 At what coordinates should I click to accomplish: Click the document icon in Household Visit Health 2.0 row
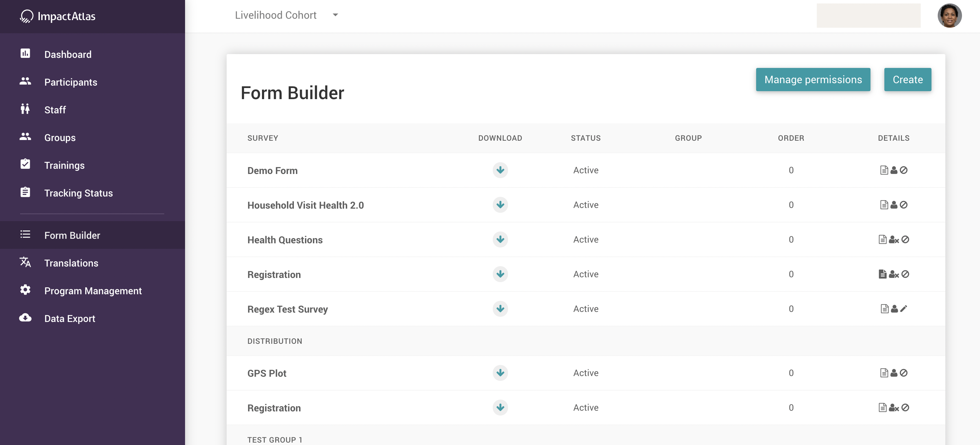[x=884, y=204]
